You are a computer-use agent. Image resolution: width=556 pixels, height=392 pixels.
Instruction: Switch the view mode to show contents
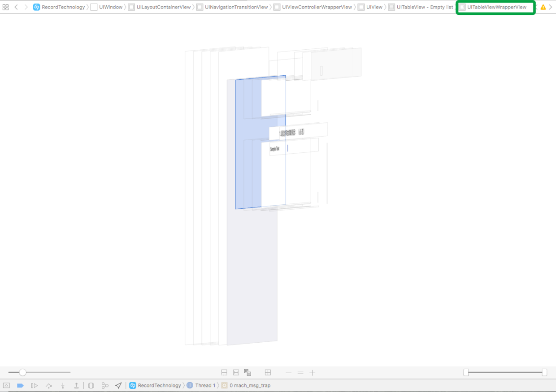[247, 372]
